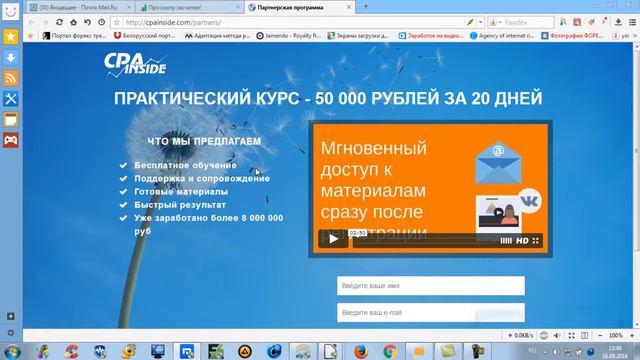This screenshot has width=640, height=360.
Task: Open sidebar settings gear icon
Action: (11, 333)
